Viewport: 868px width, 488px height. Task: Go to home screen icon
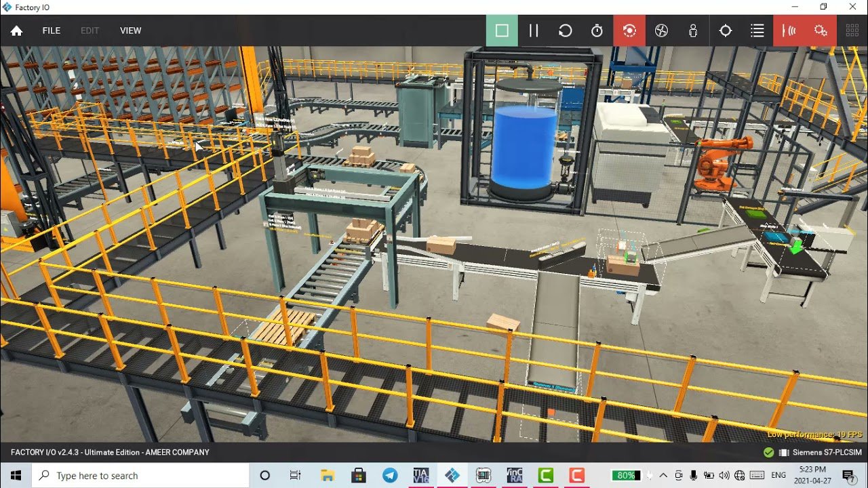pos(17,30)
